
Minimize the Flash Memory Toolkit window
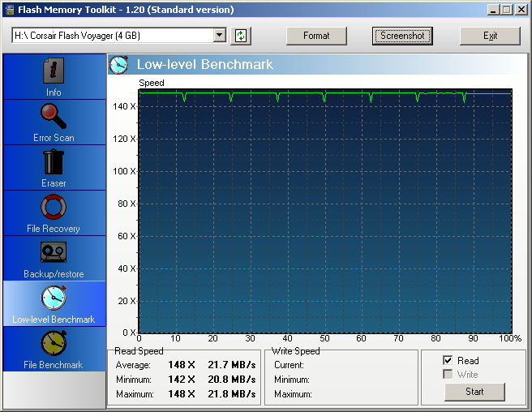[x=493, y=10]
